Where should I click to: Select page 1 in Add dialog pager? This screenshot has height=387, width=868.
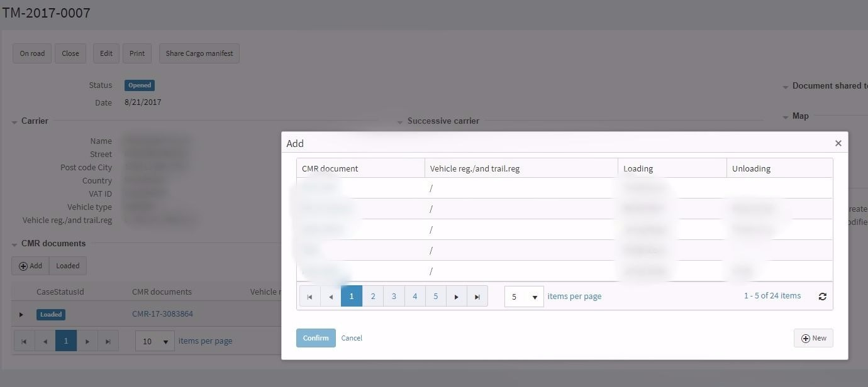pos(352,297)
